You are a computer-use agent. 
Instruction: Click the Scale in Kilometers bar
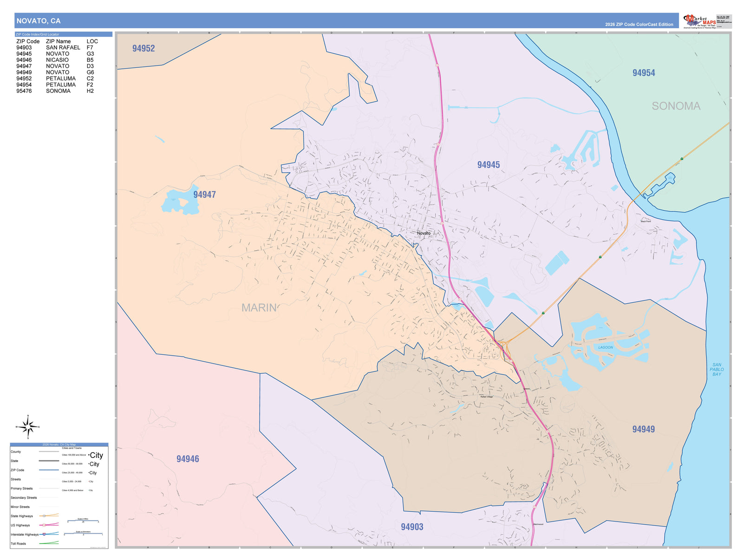83,534
